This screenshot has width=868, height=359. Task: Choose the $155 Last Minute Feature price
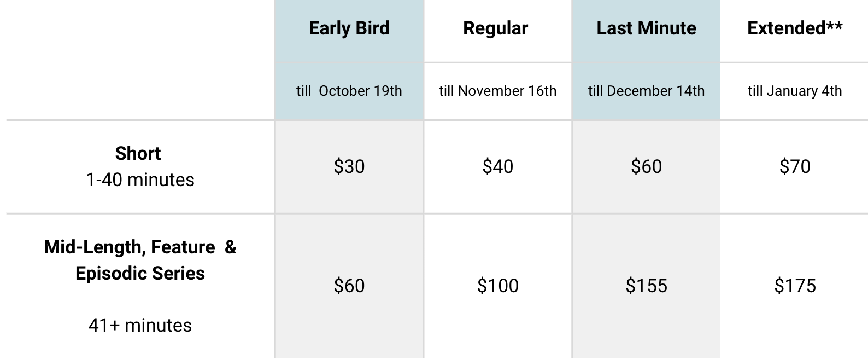[x=646, y=286]
